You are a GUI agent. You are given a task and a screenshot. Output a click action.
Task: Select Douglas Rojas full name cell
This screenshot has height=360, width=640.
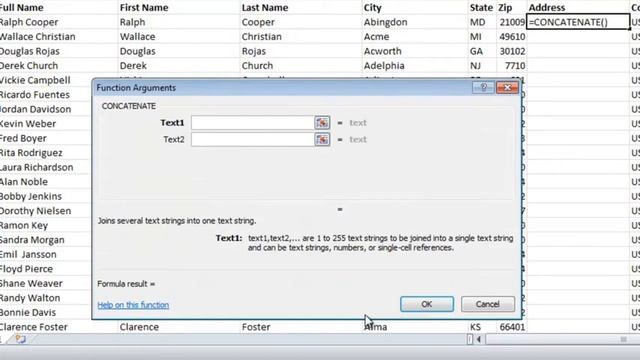(59, 51)
